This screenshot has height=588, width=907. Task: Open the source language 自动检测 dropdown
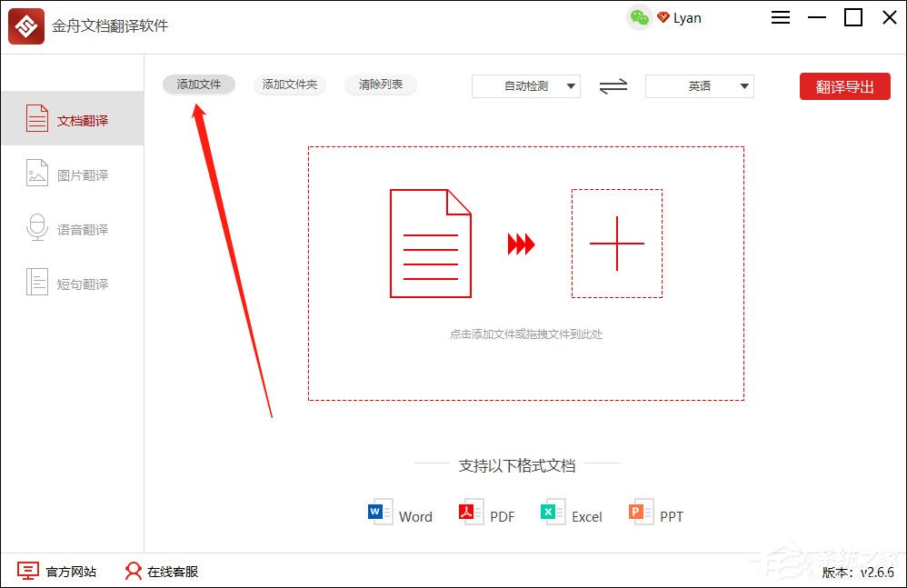(525, 85)
